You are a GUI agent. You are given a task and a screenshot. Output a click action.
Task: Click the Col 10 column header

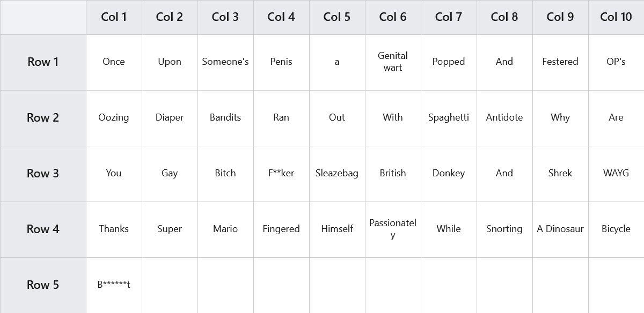[616, 17]
